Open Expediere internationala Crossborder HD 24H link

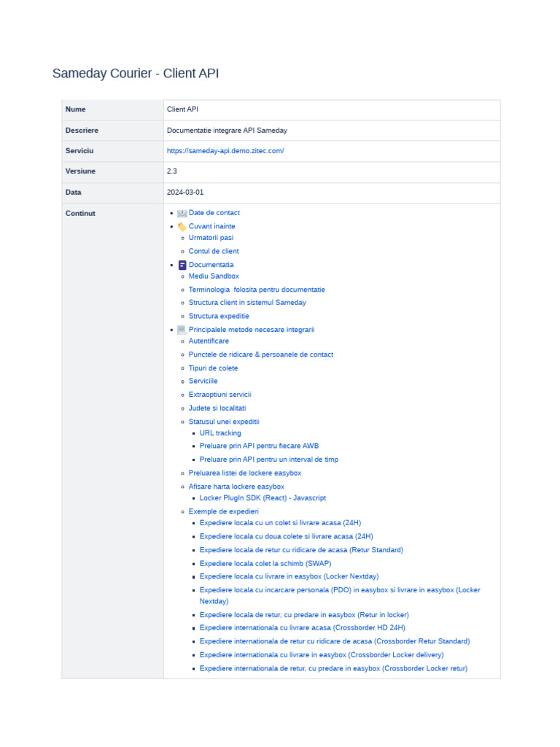303,628
